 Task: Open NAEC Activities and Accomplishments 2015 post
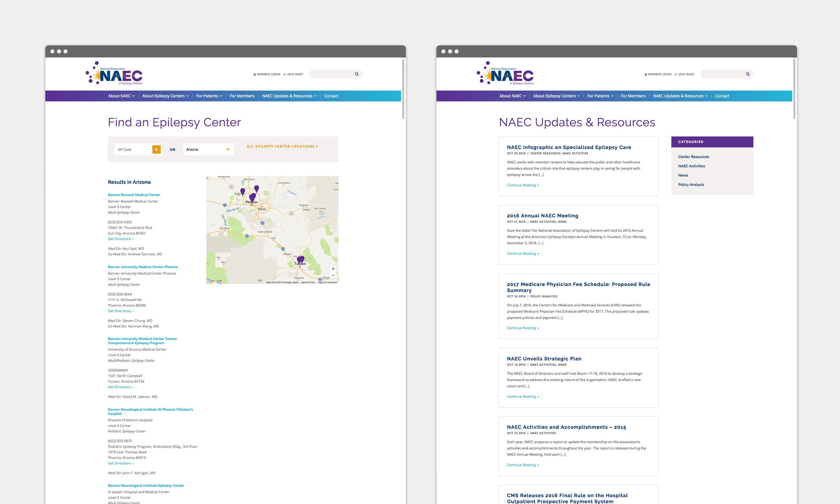click(566, 427)
